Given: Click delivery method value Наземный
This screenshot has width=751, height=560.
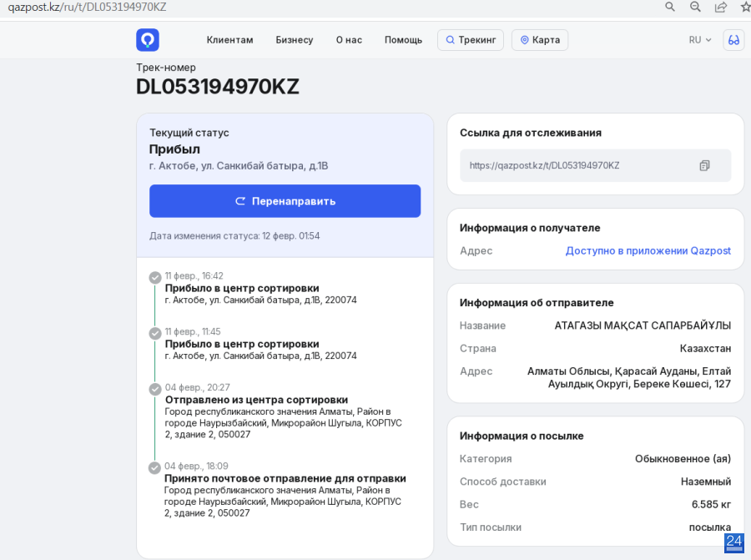Looking at the screenshot, I should click(706, 482).
